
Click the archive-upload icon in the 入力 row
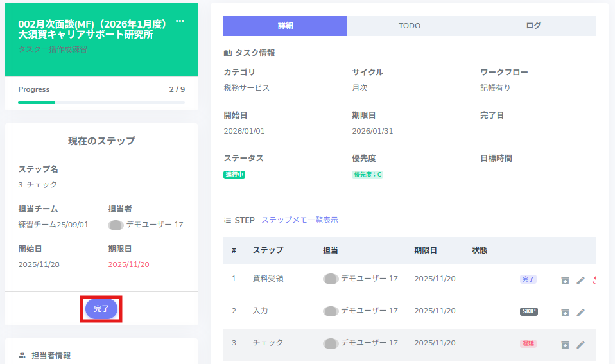click(565, 312)
